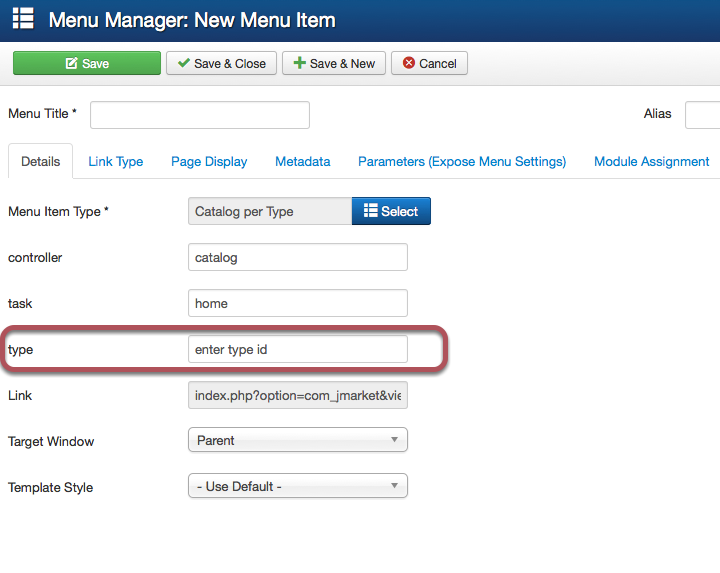
Task: Open the Template Style dropdown
Action: click(298, 486)
